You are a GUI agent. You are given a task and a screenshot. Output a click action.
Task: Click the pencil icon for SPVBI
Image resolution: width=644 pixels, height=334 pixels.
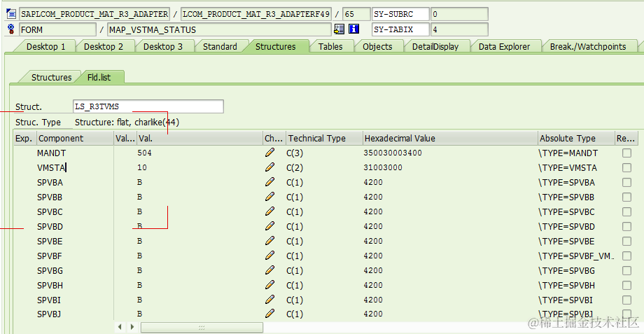269,300
